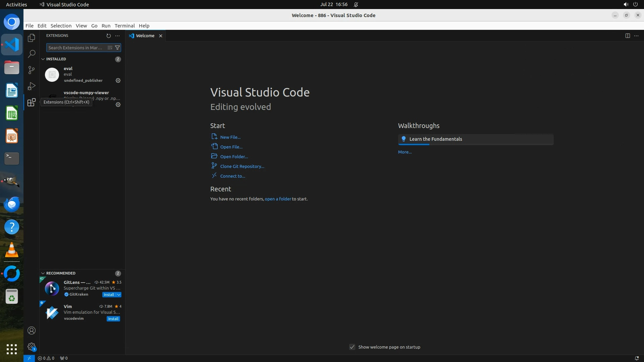Viewport: 644px width, 362px height.
Task: Collapse the Installed extensions section
Action: click(x=43, y=59)
